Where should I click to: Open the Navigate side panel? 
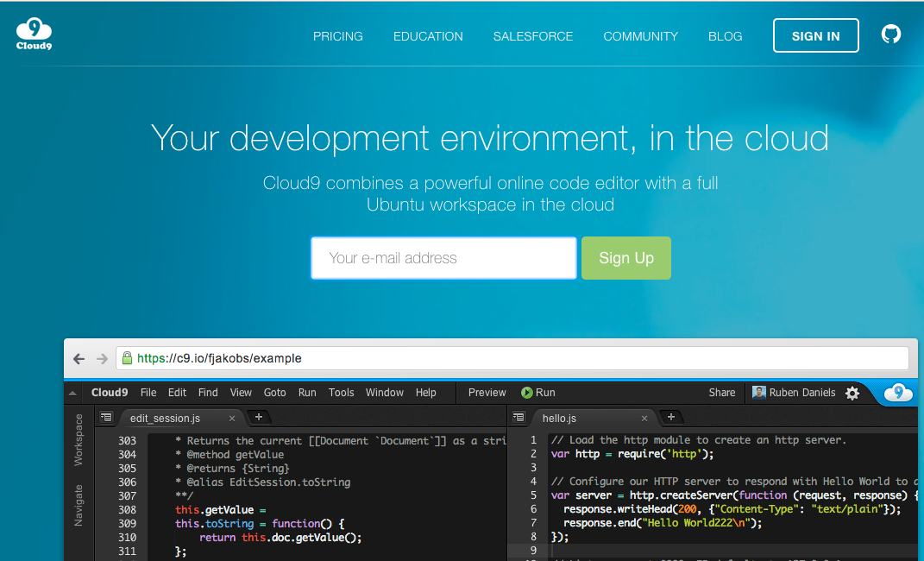coord(79,505)
